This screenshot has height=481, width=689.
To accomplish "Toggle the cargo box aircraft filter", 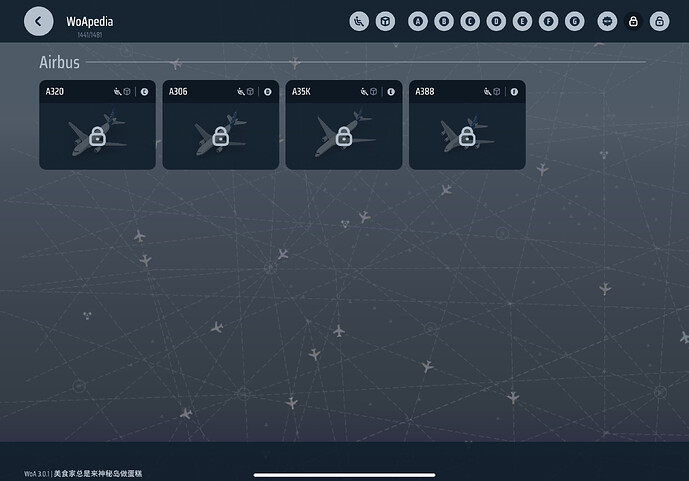I will click(x=385, y=21).
